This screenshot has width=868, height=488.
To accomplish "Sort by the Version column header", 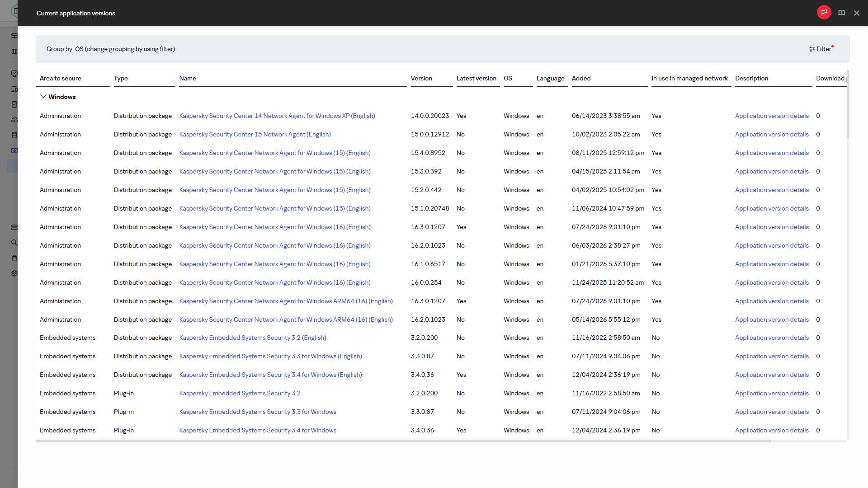I will tap(421, 78).
